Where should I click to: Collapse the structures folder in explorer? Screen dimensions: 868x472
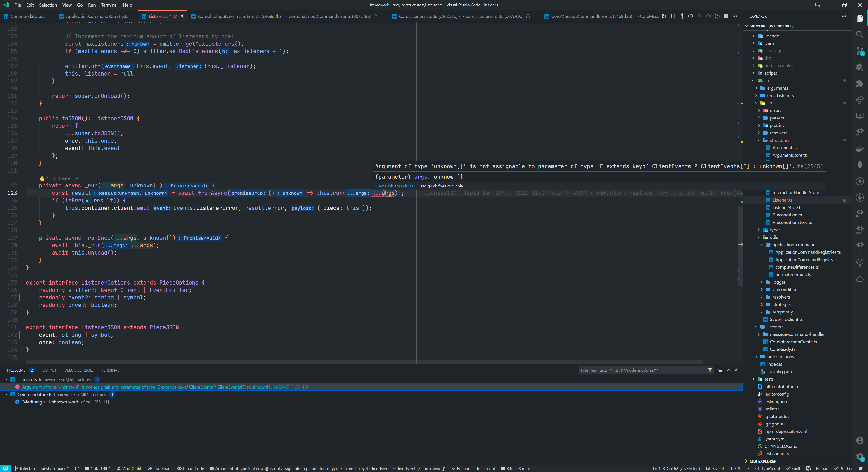click(x=759, y=140)
